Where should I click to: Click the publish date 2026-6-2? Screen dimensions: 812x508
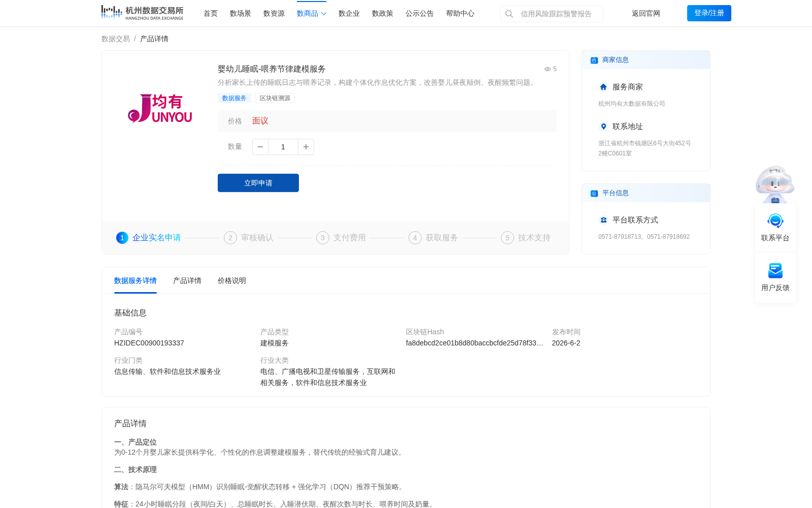point(566,343)
